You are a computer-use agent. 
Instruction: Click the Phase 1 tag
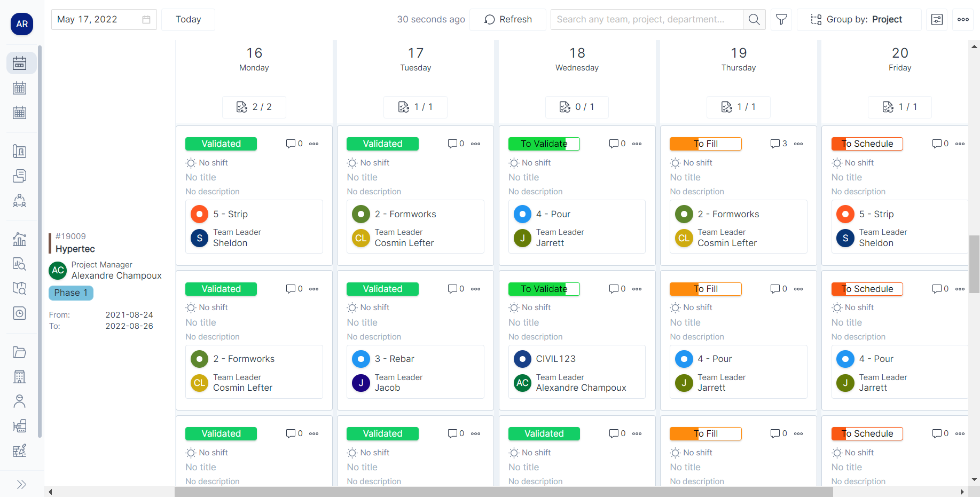70,293
